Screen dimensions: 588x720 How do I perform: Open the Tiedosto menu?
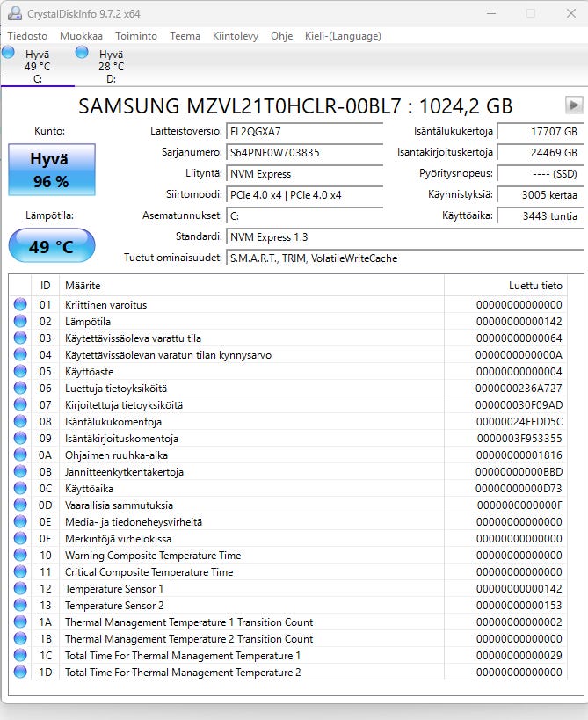(x=27, y=36)
